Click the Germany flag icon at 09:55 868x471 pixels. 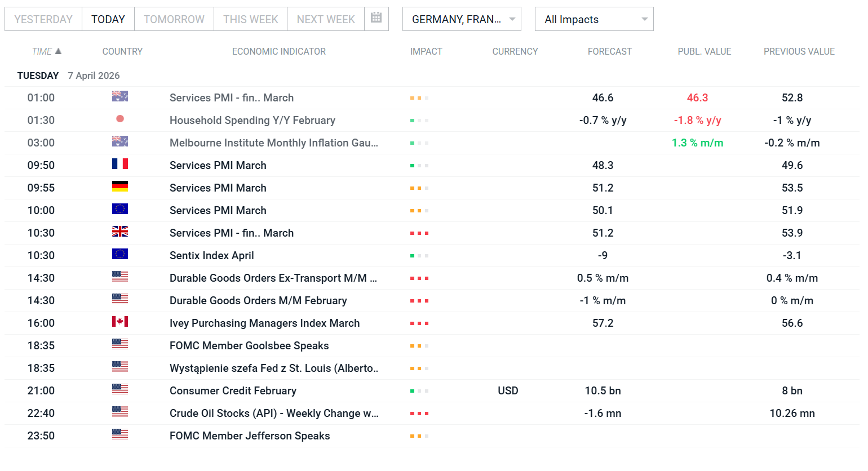pyautogui.click(x=119, y=186)
